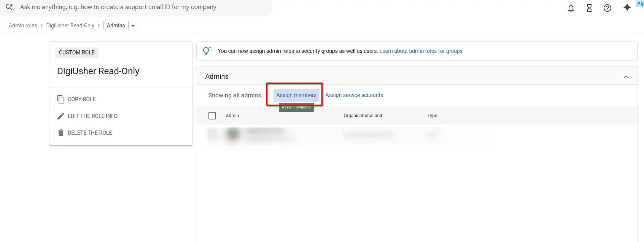Image resolution: width=644 pixels, height=242 pixels.
Task: Click the lightbulb tip icon
Action: [207, 51]
